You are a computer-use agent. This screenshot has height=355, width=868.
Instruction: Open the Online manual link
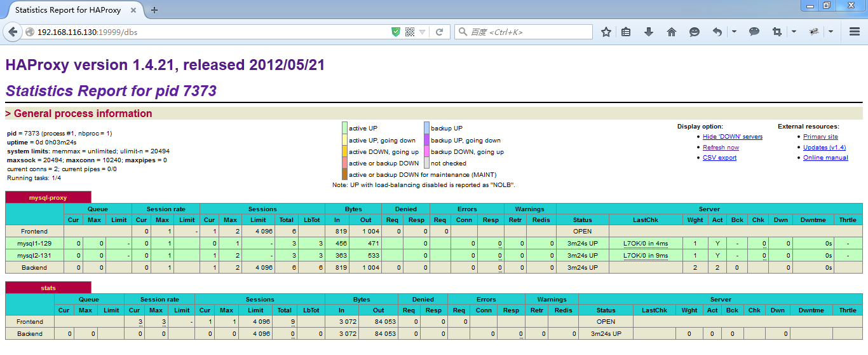click(825, 158)
